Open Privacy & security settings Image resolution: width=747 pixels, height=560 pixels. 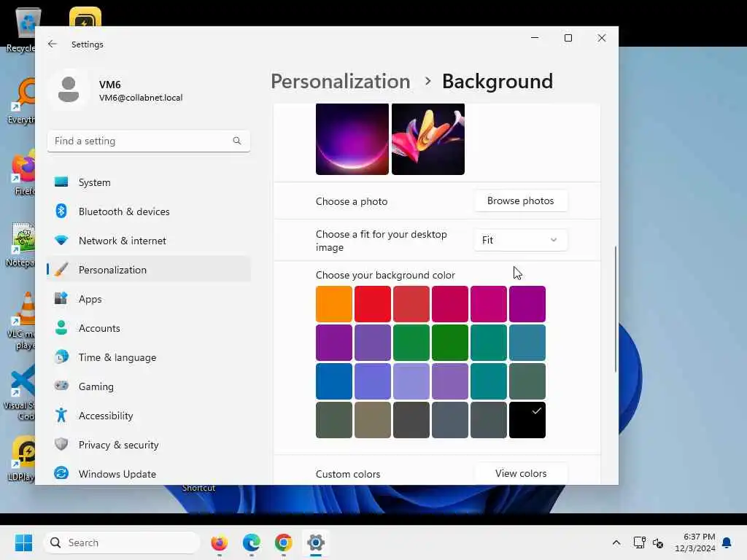[x=148, y=444]
